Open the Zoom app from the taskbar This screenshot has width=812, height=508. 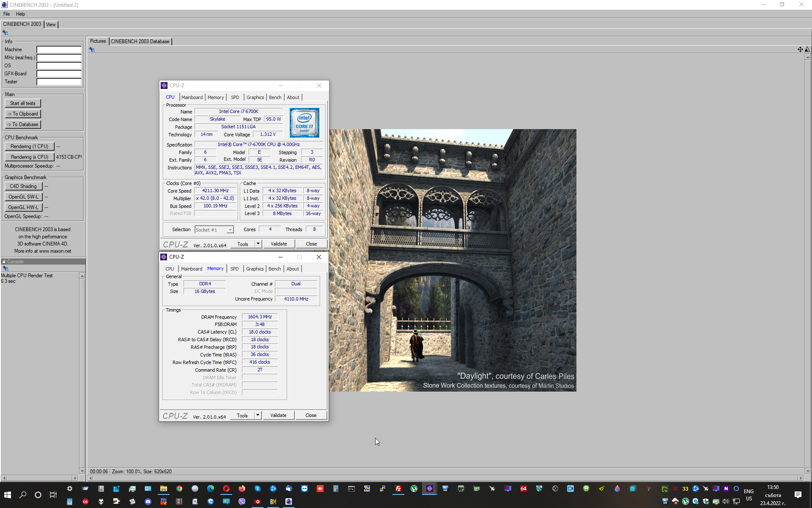pos(571,489)
